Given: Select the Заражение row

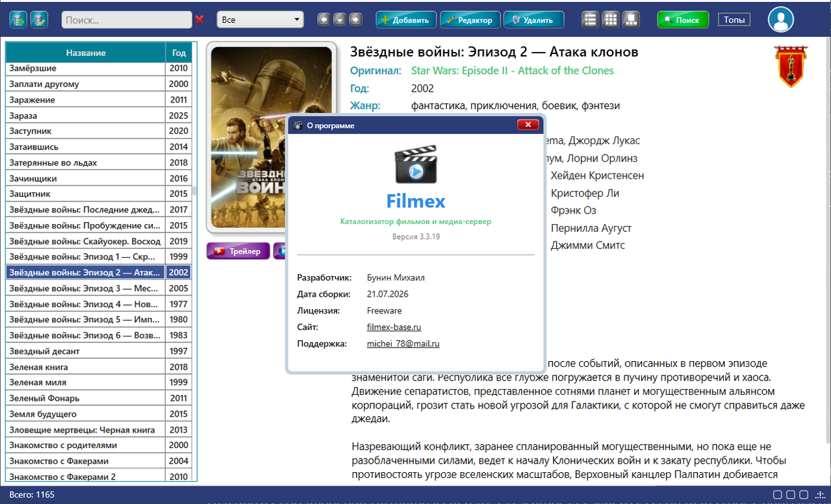Looking at the screenshot, I should click(x=99, y=99).
